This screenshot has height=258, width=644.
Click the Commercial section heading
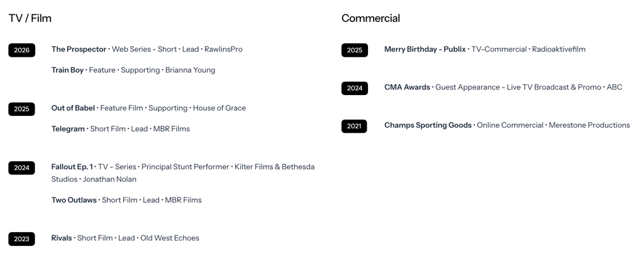click(x=370, y=18)
